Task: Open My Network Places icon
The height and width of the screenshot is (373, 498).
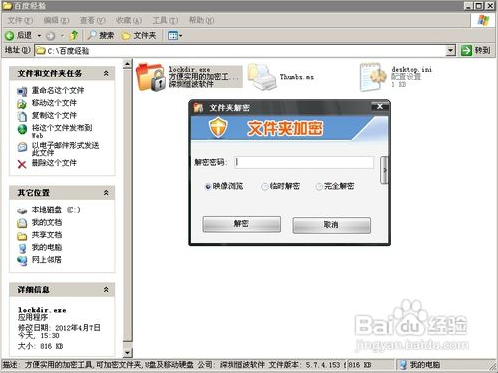Action: (22, 260)
